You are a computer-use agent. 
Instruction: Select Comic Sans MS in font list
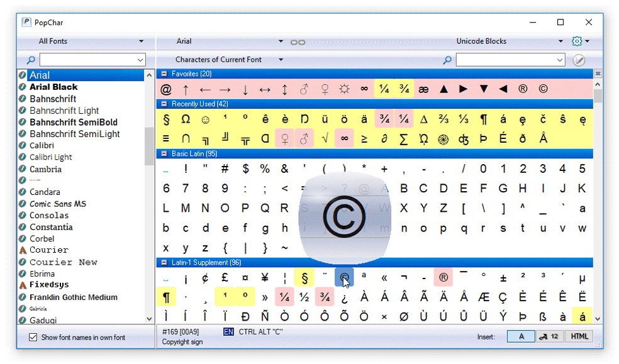(58, 204)
